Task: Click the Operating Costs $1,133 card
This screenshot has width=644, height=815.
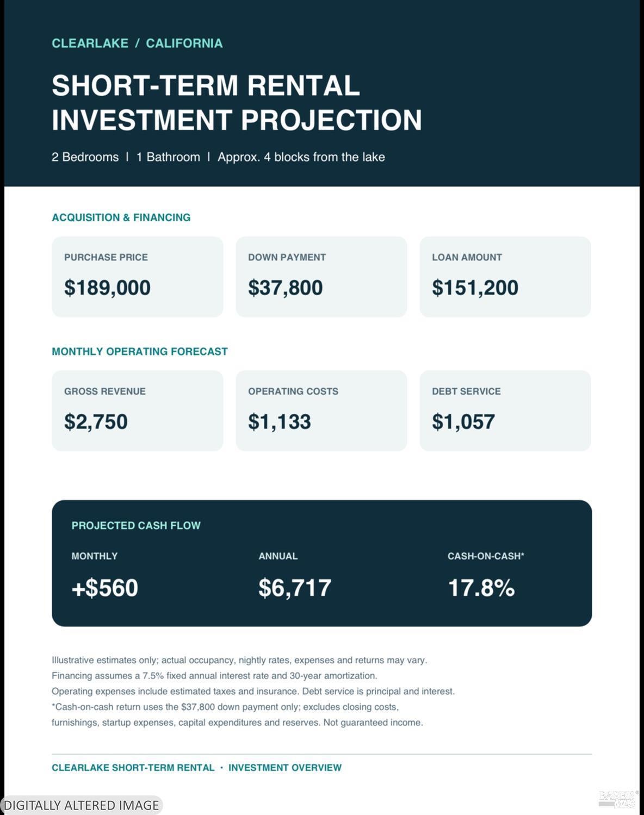Action: coord(321,410)
